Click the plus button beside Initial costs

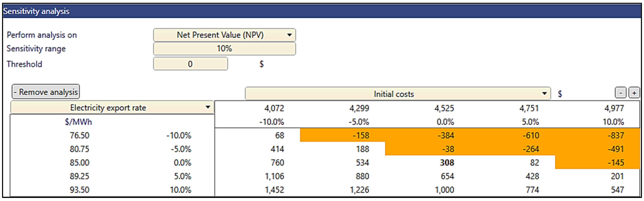(634, 93)
